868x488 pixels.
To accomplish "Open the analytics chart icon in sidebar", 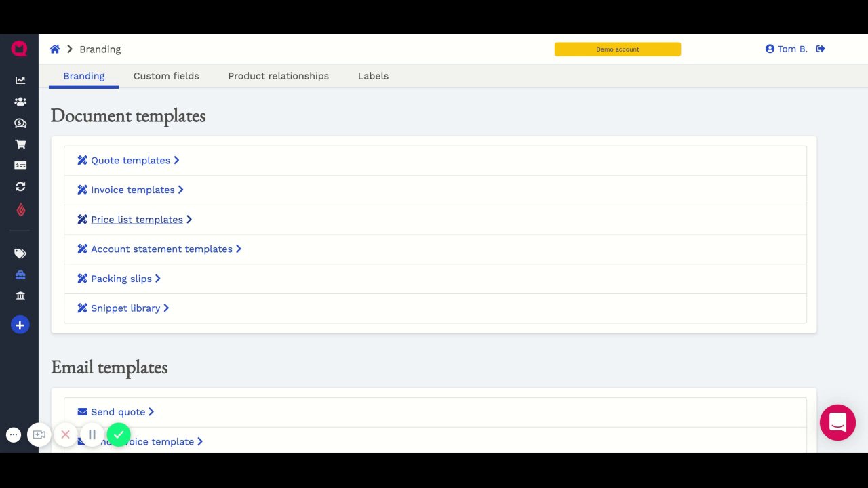I will [20, 81].
